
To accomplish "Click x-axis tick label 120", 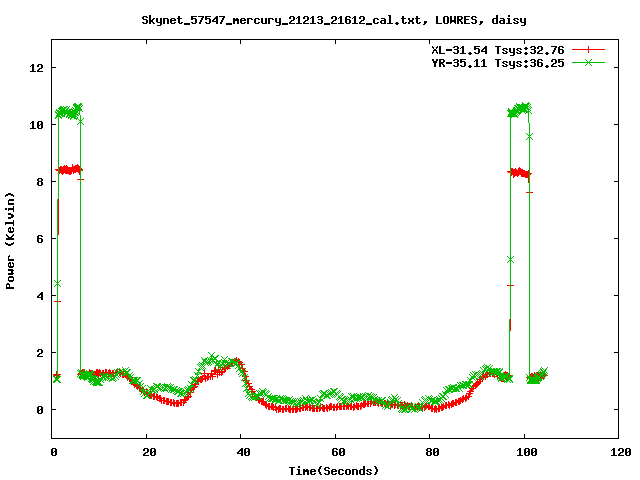I will [621, 452].
